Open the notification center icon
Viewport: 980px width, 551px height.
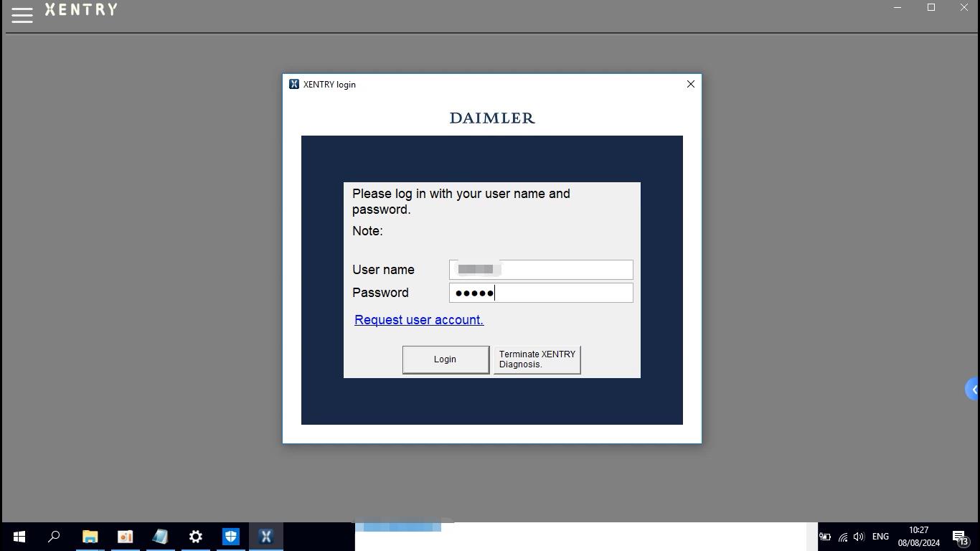coord(961,537)
